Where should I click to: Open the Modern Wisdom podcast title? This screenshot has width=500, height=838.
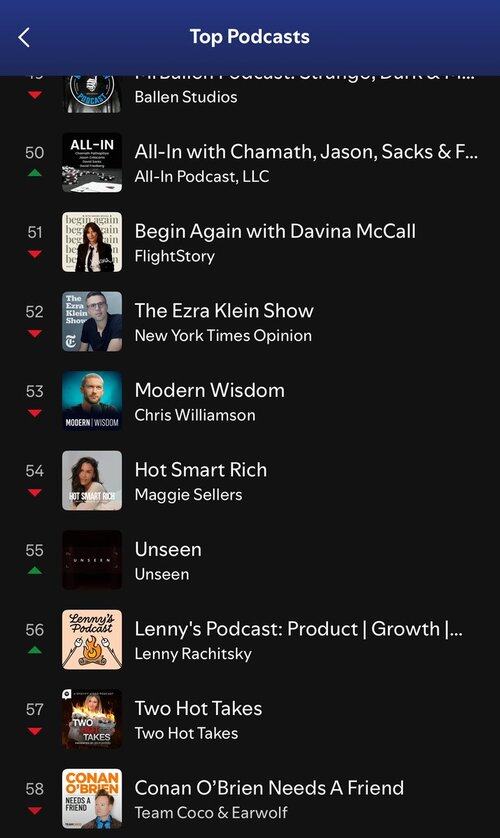209,390
